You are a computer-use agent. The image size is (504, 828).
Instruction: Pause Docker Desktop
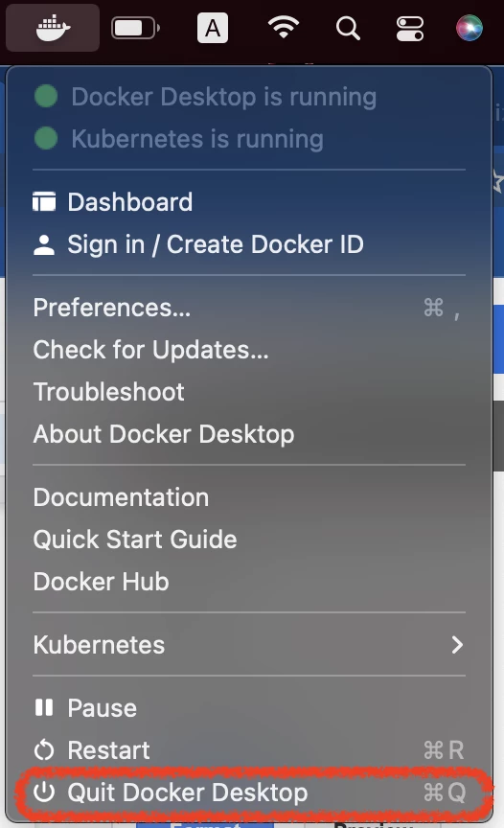tap(249, 708)
